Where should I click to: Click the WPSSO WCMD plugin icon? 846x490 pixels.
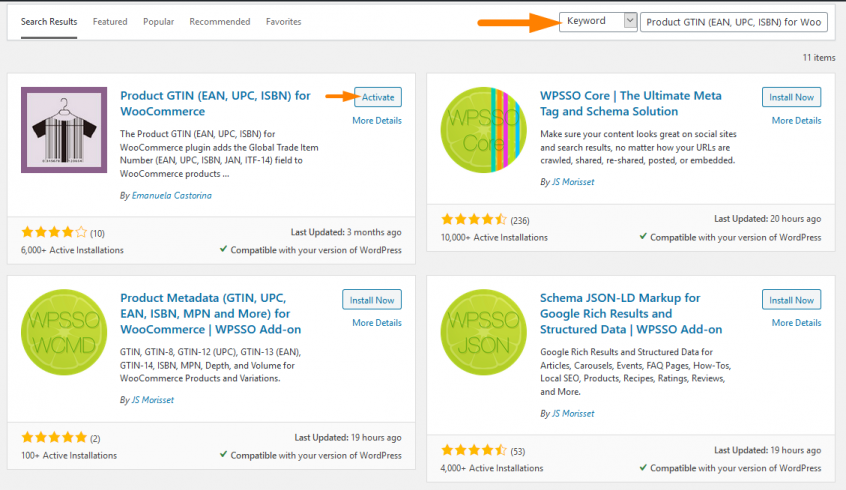tap(64, 332)
